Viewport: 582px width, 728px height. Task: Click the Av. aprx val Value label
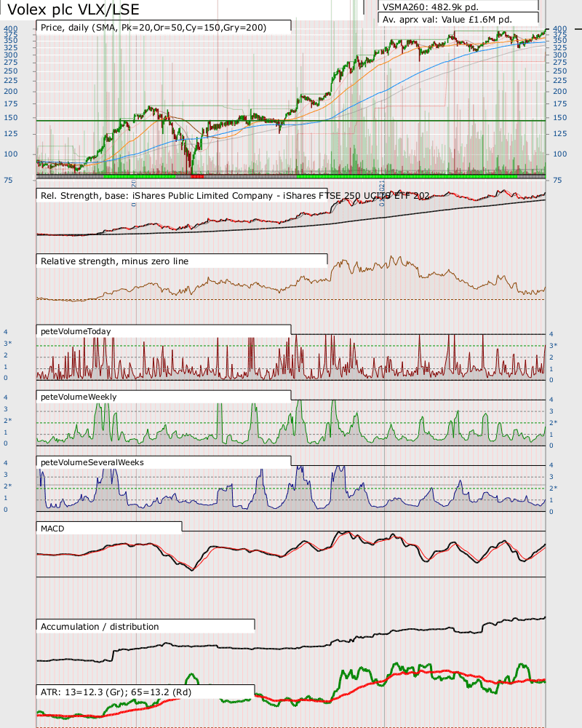tap(458, 19)
